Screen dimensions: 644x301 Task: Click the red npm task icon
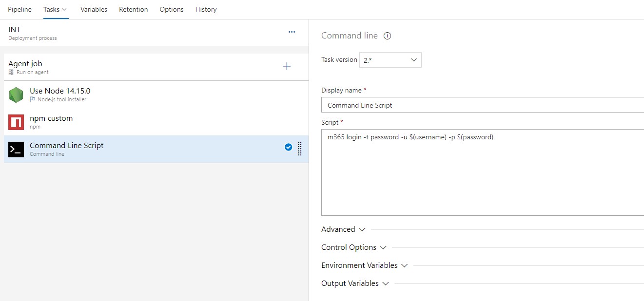[x=16, y=122]
